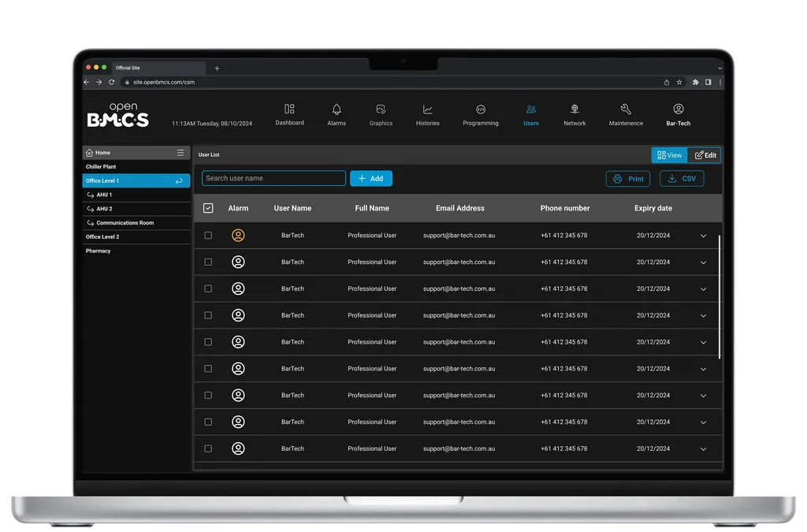
Task: Bookmark this page with the star
Action: (x=679, y=82)
